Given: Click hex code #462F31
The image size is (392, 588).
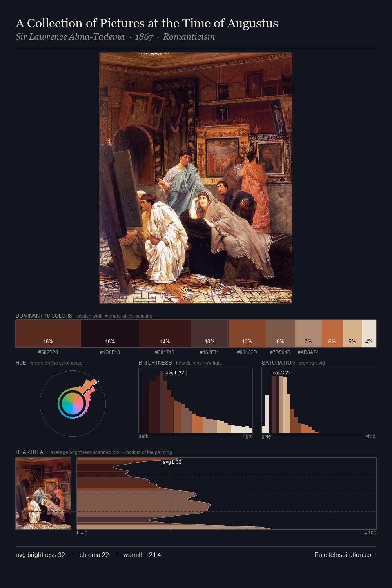Looking at the screenshot, I should 209,352.
